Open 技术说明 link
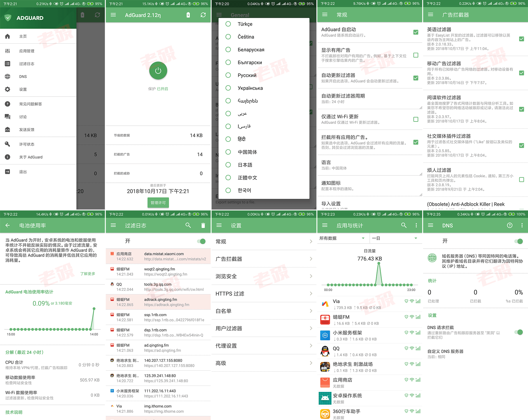Viewport: 528px width, 420px height. click(x=14, y=412)
